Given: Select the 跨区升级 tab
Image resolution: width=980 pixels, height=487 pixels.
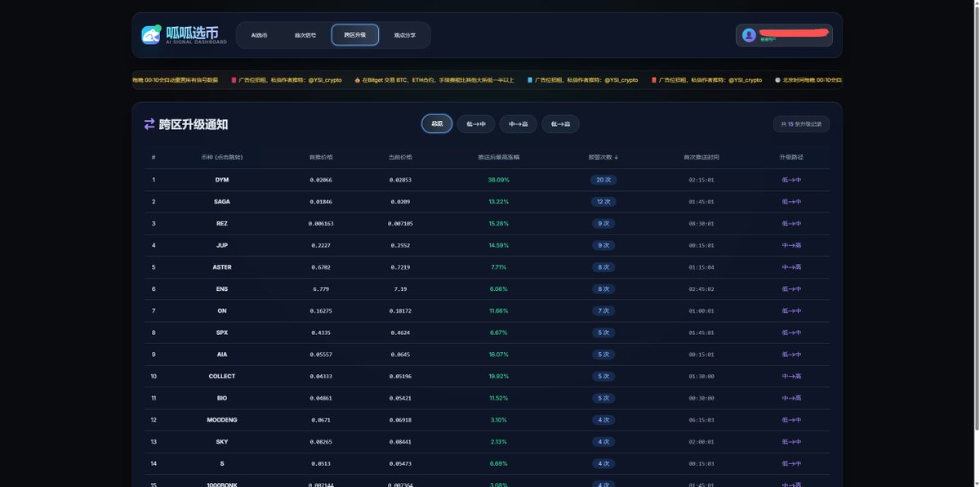Looking at the screenshot, I should 355,35.
